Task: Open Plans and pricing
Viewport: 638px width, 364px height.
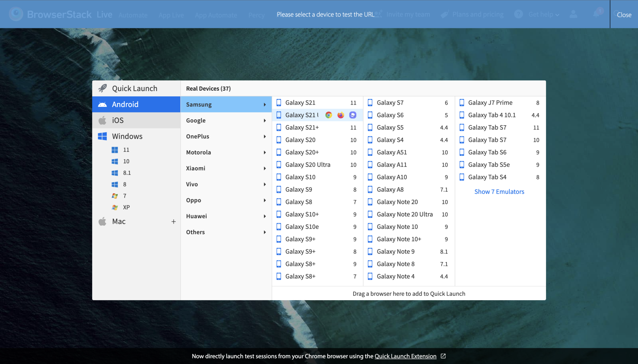Action: coord(478,14)
